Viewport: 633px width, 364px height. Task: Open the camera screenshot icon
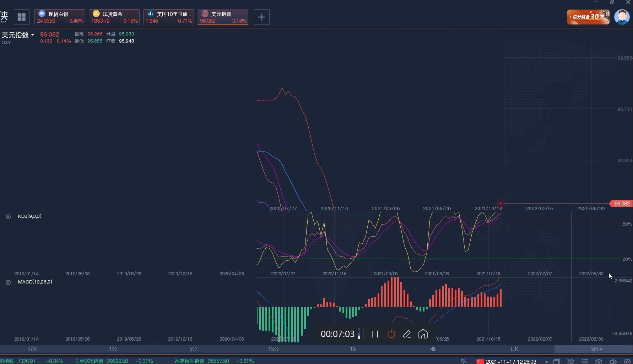[x=599, y=361]
